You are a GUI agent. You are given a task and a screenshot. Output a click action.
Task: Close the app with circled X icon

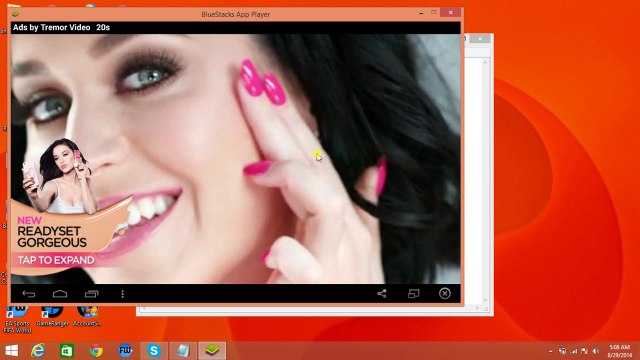pyautogui.click(x=445, y=293)
